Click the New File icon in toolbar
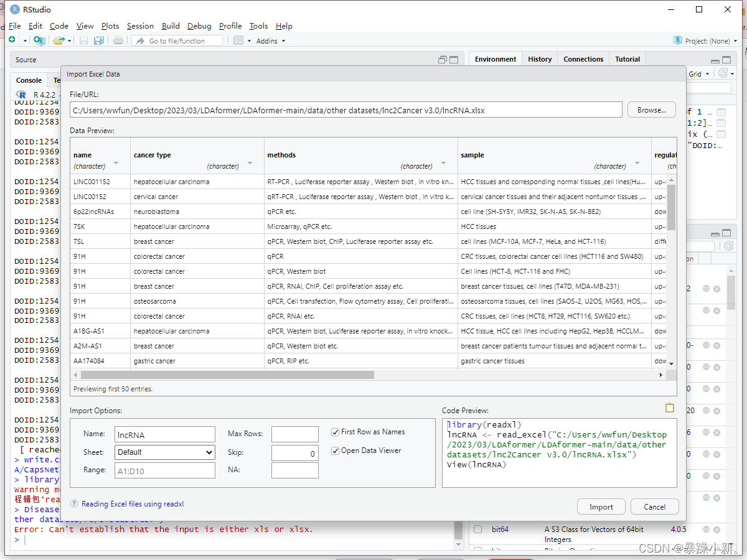The height and width of the screenshot is (560, 747). (x=12, y=40)
